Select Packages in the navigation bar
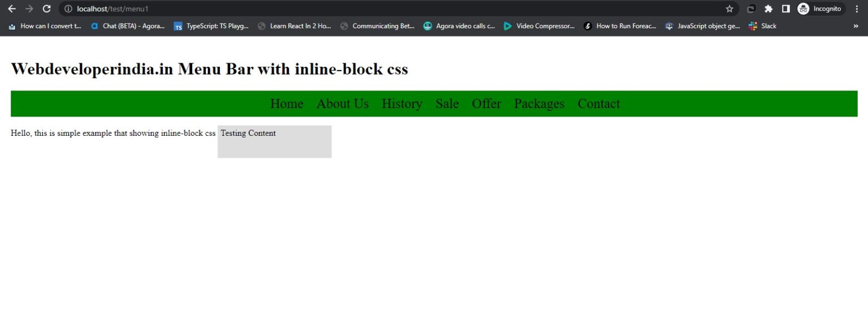 pyautogui.click(x=539, y=103)
